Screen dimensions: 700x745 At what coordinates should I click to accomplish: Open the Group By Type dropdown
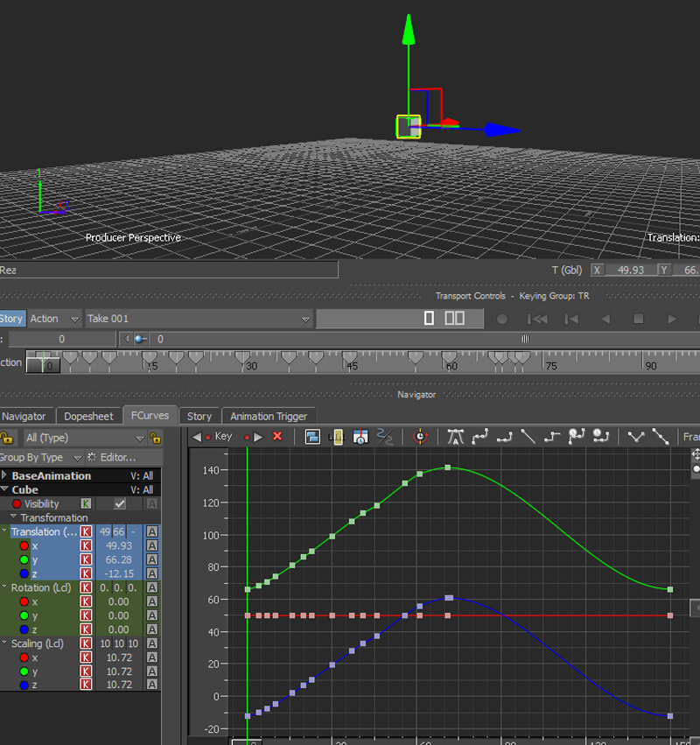coord(41,458)
